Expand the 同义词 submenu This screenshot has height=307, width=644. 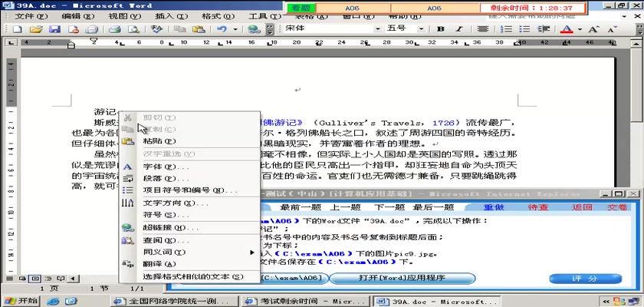point(189,252)
